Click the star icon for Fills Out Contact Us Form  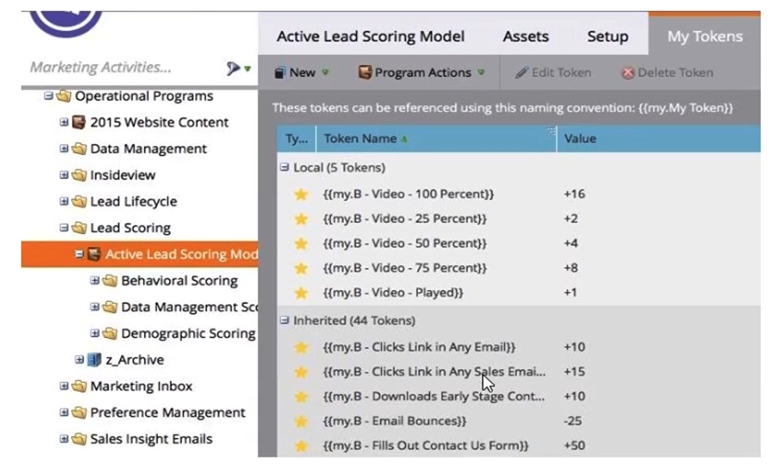pyautogui.click(x=301, y=446)
